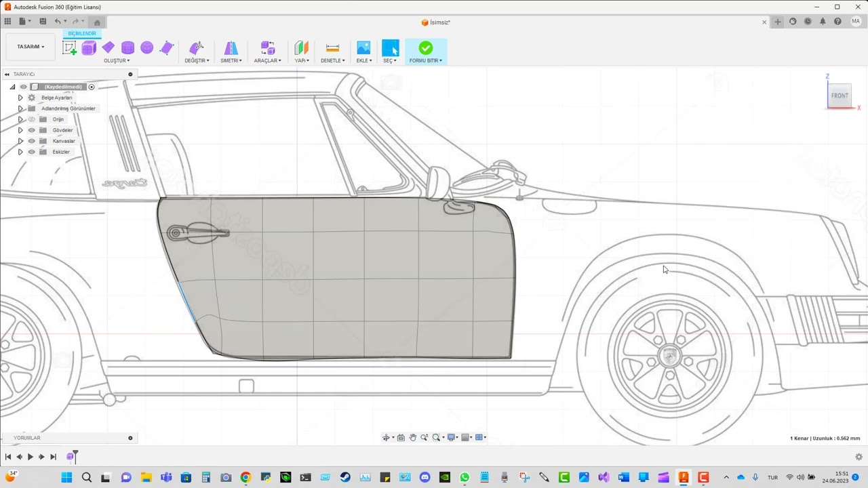Screen dimensions: 868x488
Task: Expand the Orijin folder
Action: pos(20,119)
